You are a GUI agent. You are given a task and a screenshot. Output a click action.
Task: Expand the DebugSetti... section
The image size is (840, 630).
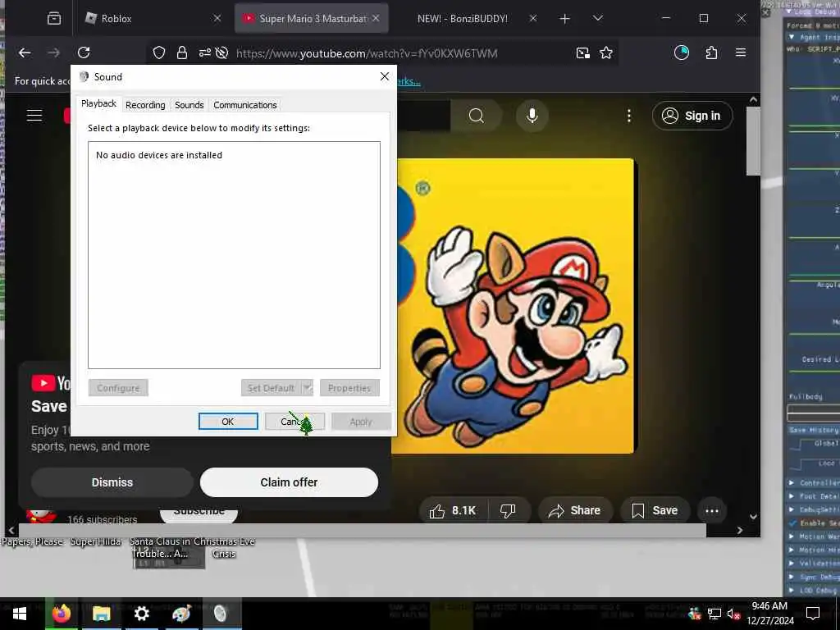coord(792,509)
